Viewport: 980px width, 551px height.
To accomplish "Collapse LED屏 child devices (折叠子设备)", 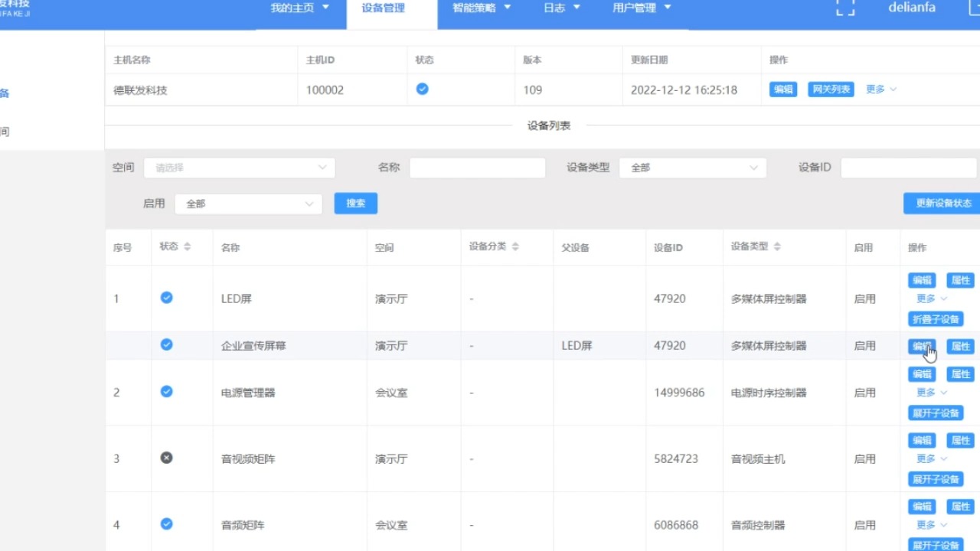I will (936, 319).
